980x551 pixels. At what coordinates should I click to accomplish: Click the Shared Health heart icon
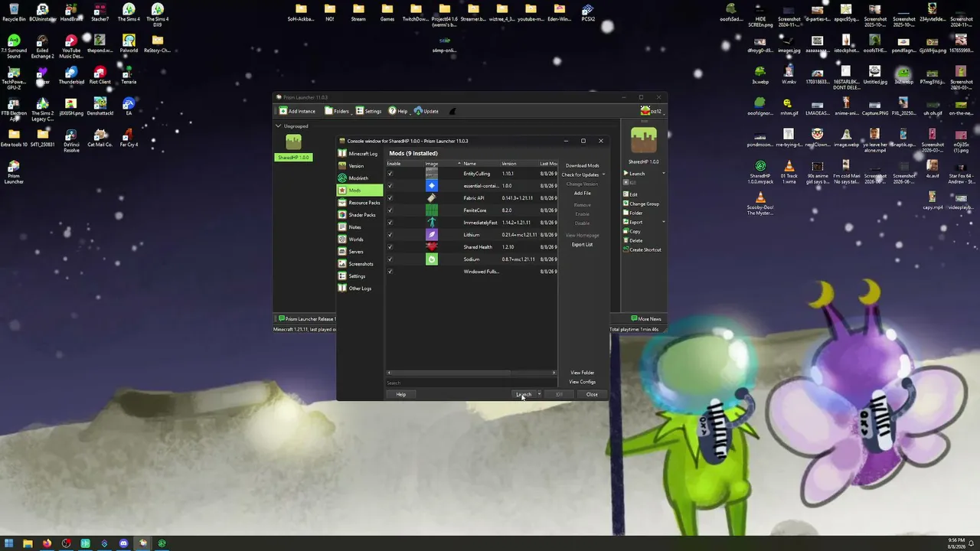[432, 247]
